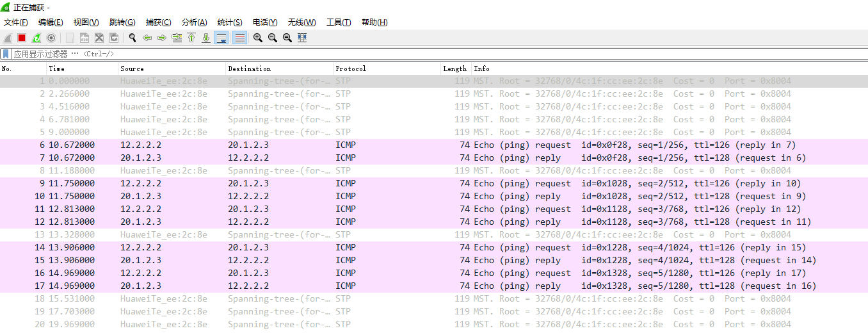868x333 pixels.
Task: Go forward to the next packet, right arrow
Action: [x=162, y=38]
